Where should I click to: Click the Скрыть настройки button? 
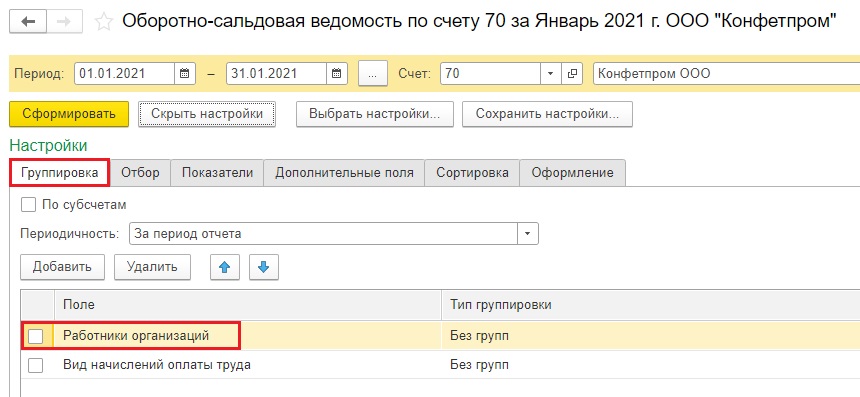(207, 114)
